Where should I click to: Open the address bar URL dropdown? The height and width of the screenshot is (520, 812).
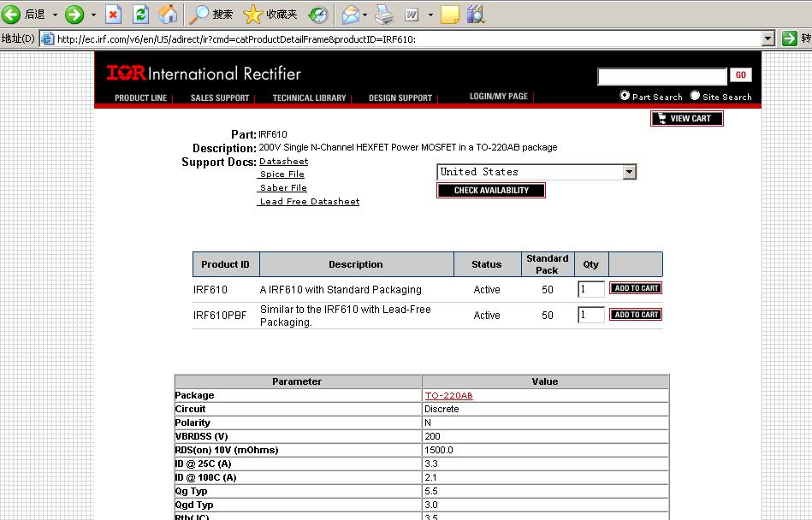[x=768, y=38]
